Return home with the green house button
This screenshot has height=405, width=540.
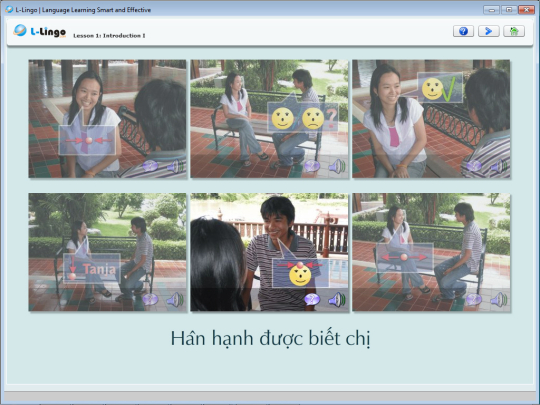point(514,31)
